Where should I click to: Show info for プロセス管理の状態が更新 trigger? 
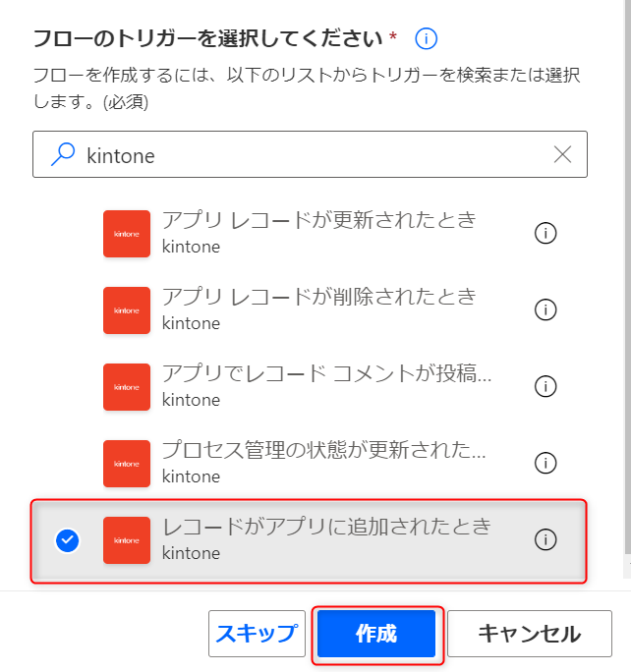tap(545, 464)
